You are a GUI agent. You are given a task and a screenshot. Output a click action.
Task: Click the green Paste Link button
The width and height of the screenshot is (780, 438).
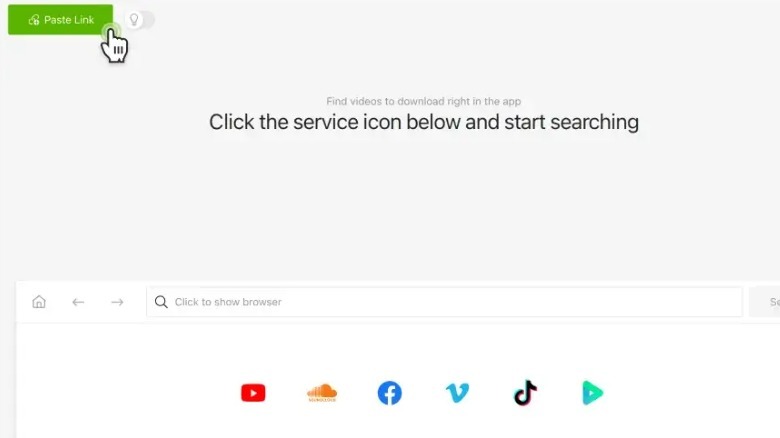pyautogui.click(x=60, y=20)
